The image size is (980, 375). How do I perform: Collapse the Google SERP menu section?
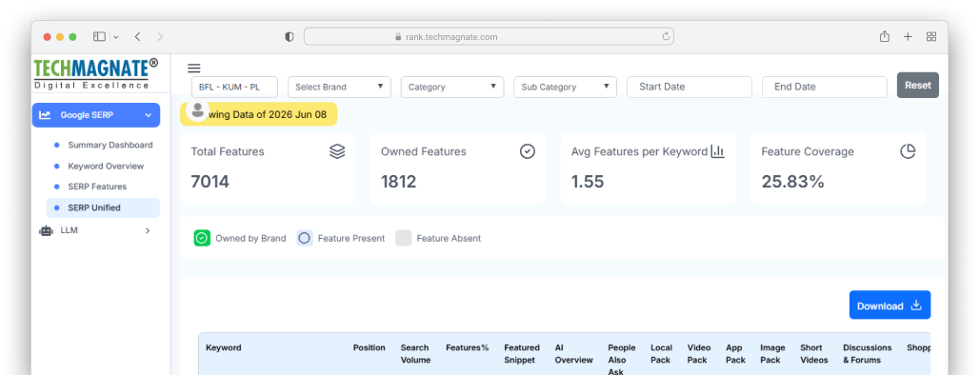pos(96,115)
